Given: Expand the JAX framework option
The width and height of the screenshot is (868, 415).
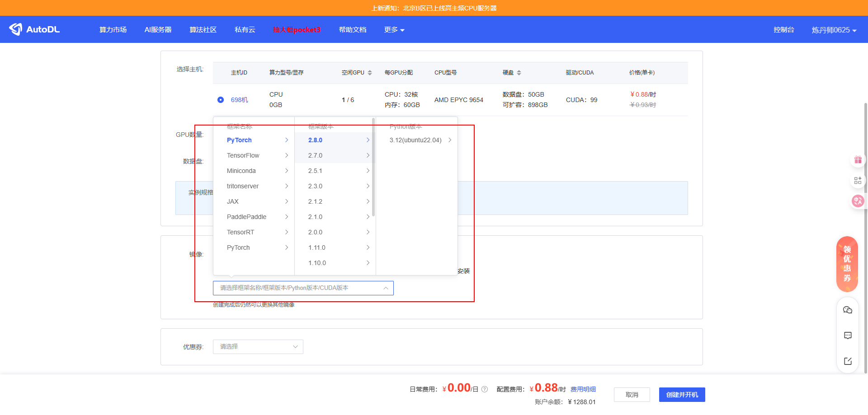Looking at the screenshot, I should coord(254,201).
